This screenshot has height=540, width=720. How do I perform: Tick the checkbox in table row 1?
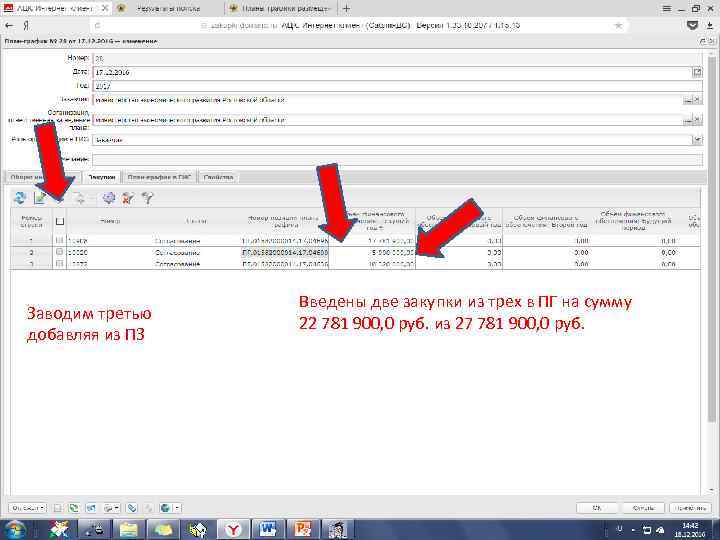point(59,240)
